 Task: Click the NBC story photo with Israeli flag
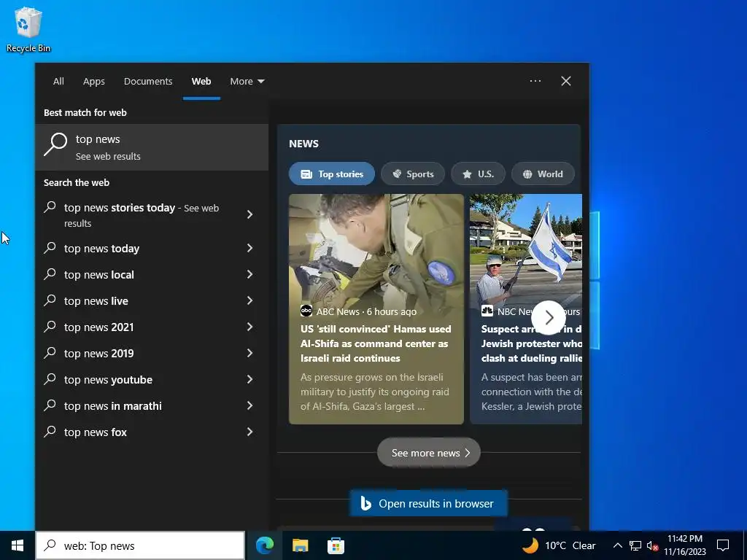point(526,248)
